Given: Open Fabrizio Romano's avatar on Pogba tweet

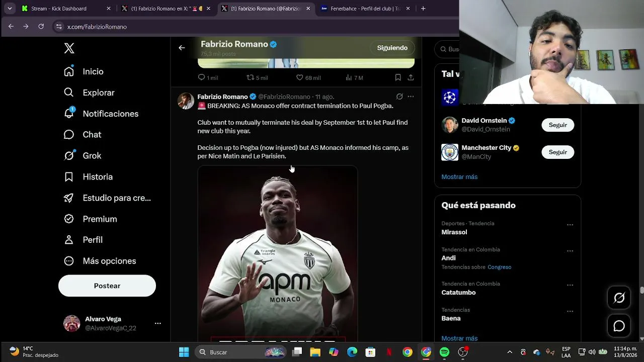Looking at the screenshot, I should (x=186, y=101).
